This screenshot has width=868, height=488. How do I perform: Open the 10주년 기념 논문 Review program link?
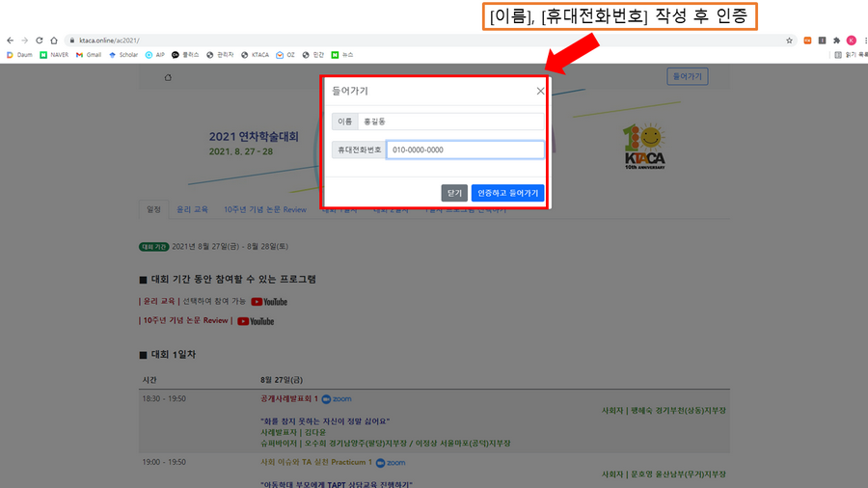click(185, 320)
